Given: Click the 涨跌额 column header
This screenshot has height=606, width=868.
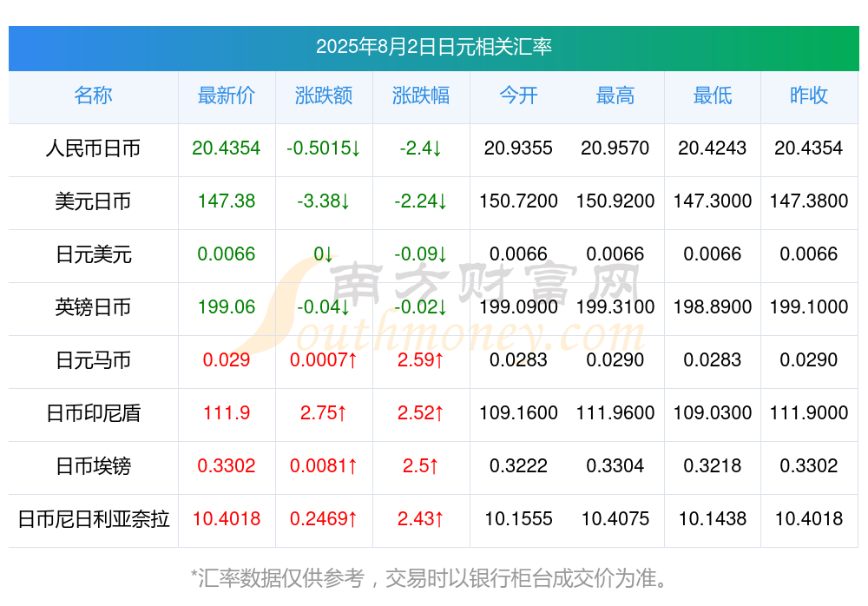Looking at the screenshot, I should click(324, 96).
